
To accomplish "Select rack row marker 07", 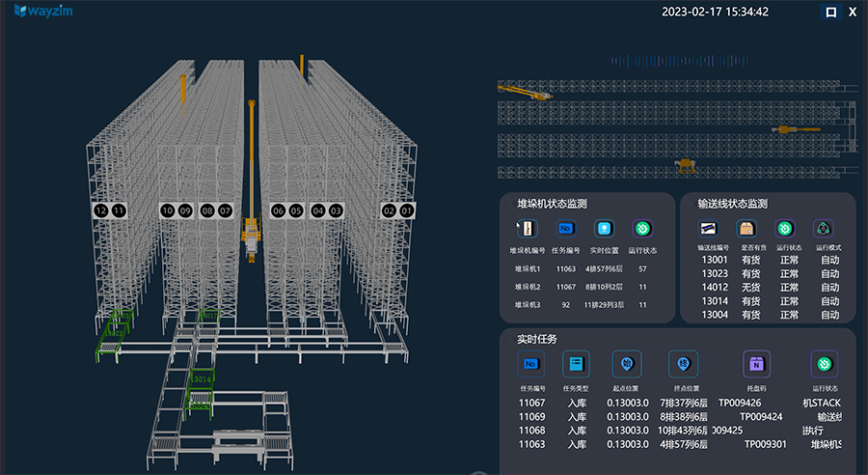I will (225, 210).
